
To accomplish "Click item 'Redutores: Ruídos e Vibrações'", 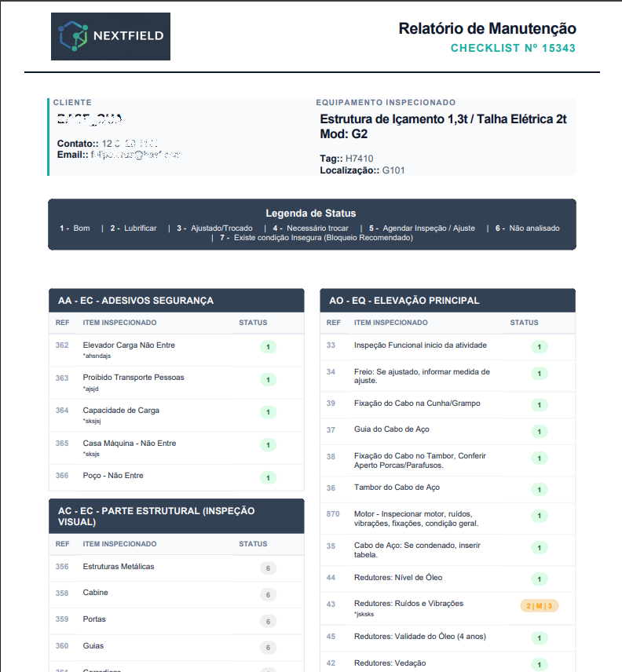I will 408,603.
